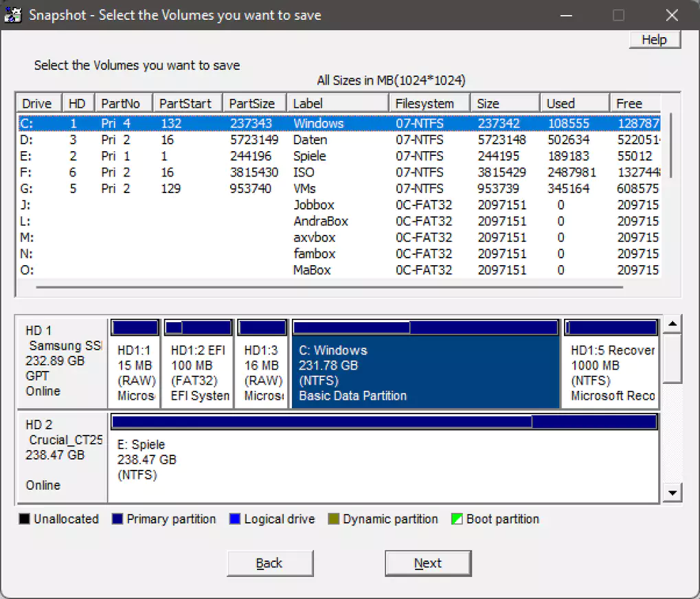Select the E: Spiele partition block on HD 2
The width and height of the screenshot is (700, 599).
[x=384, y=457]
